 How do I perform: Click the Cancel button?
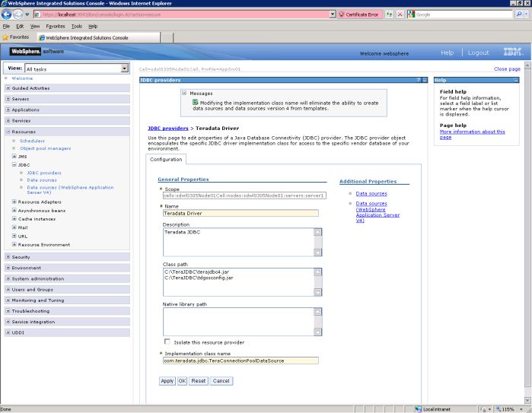click(221, 381)
